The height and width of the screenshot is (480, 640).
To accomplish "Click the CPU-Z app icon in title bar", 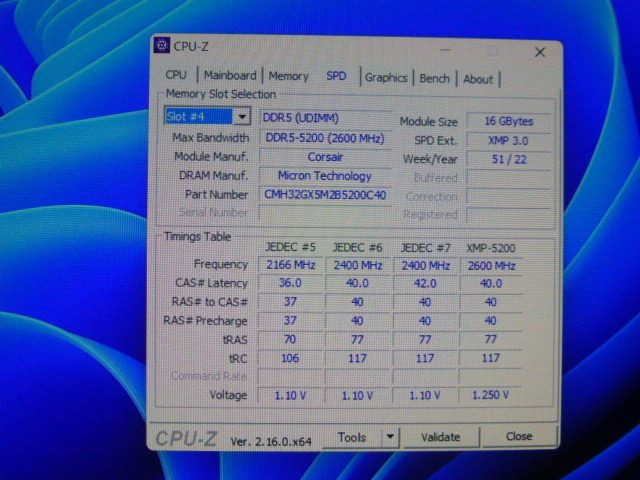I will point(162,45).
